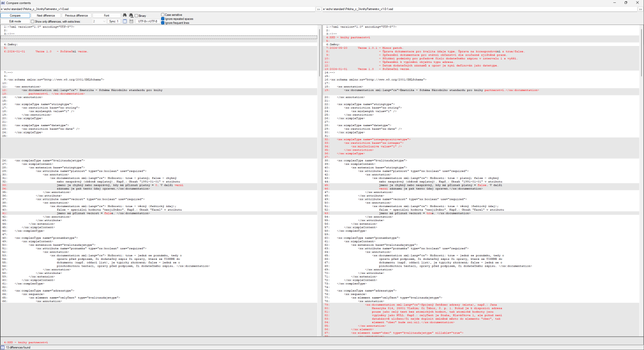Click left line '6:2024-01-01 Verze 1.0'

click(46, 52)
